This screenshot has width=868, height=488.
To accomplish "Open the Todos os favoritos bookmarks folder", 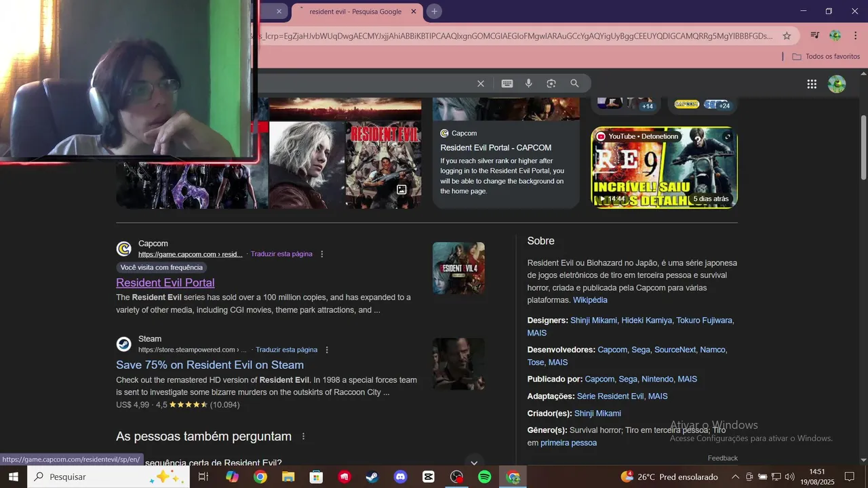I will click(x=826, y=56).
